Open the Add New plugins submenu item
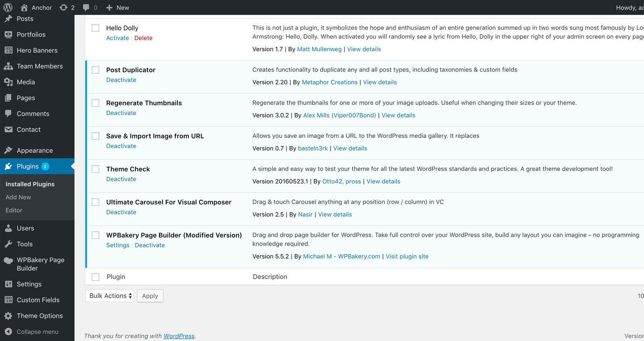The image size is (644, 341). tap(18, 197)
